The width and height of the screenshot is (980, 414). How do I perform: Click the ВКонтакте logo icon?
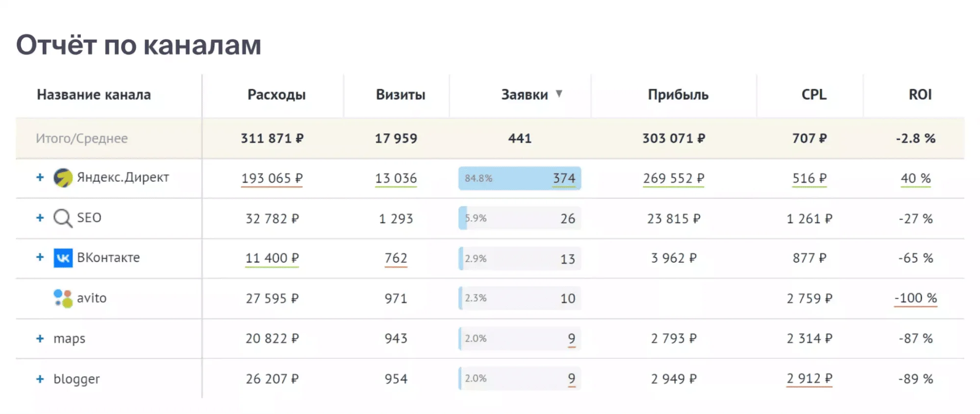click(63, 258)
